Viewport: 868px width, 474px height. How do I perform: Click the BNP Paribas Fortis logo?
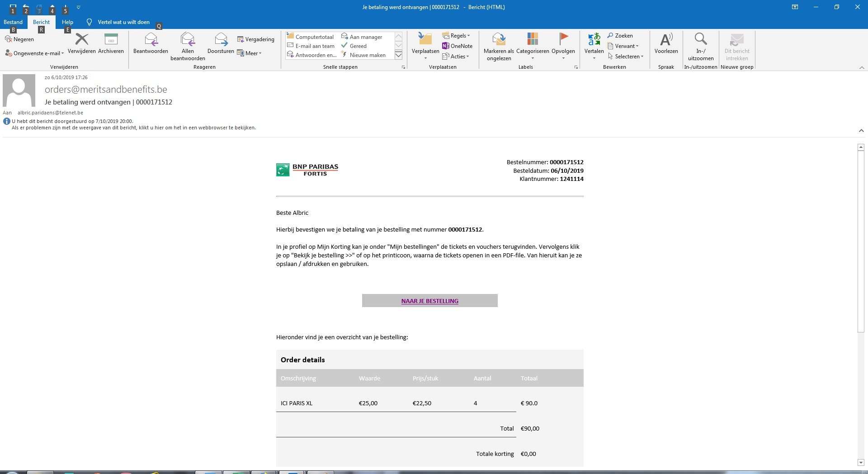pyautogui.click(x=307, y=170)
